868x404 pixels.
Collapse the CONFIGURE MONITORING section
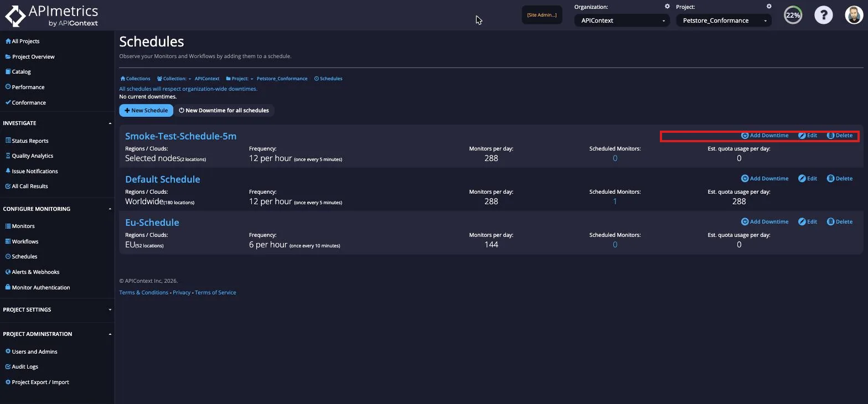57,209
